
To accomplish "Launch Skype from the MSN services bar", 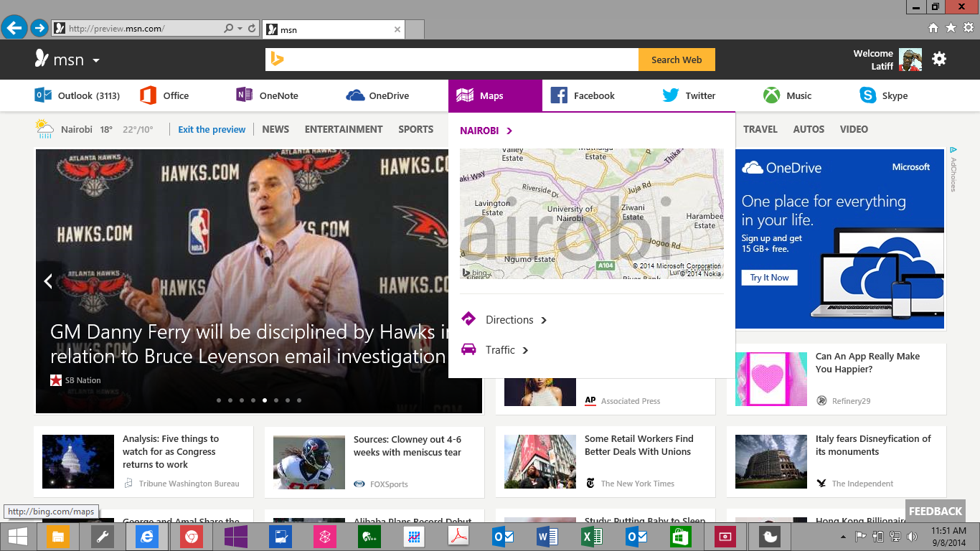I will (x=884, y=95).
